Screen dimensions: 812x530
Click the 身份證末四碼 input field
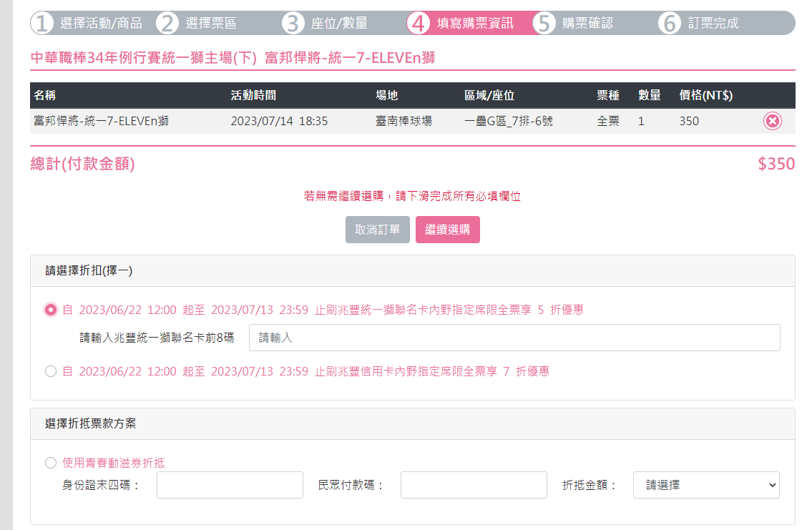230,485
